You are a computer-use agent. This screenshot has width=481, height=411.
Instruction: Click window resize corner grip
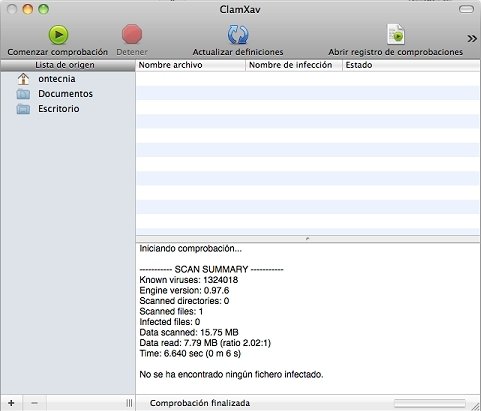(476, 406)
